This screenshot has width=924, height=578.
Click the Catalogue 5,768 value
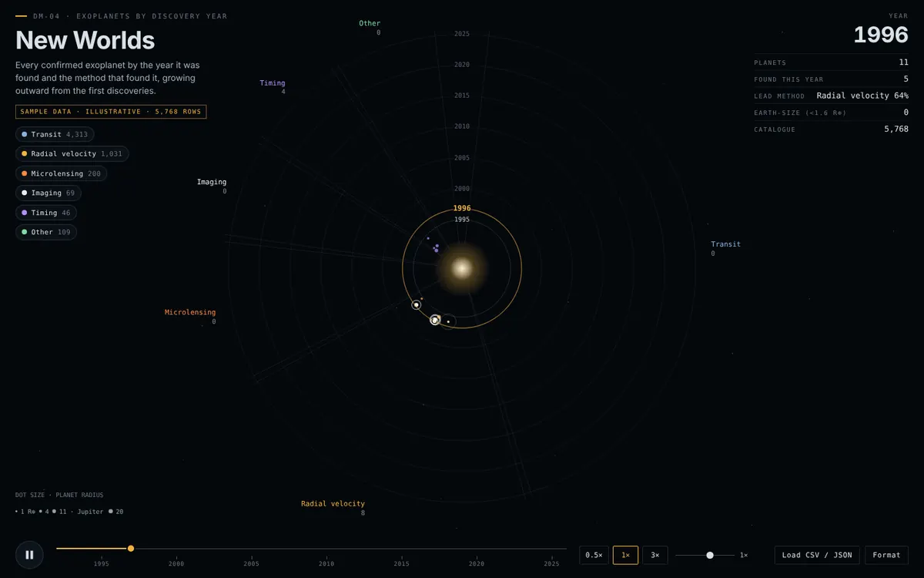[x=896, y=129]
